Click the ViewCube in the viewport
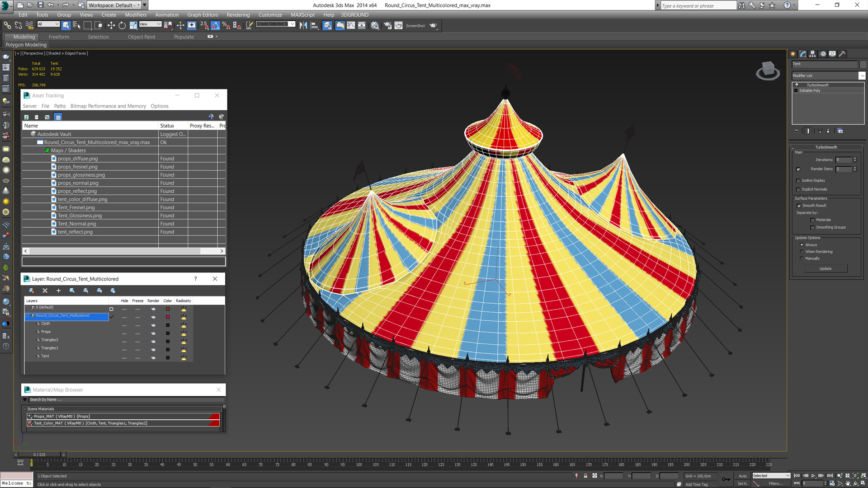The width and height of the screenshot is (868, 488). pyautogui.click(x=768, y=70)
